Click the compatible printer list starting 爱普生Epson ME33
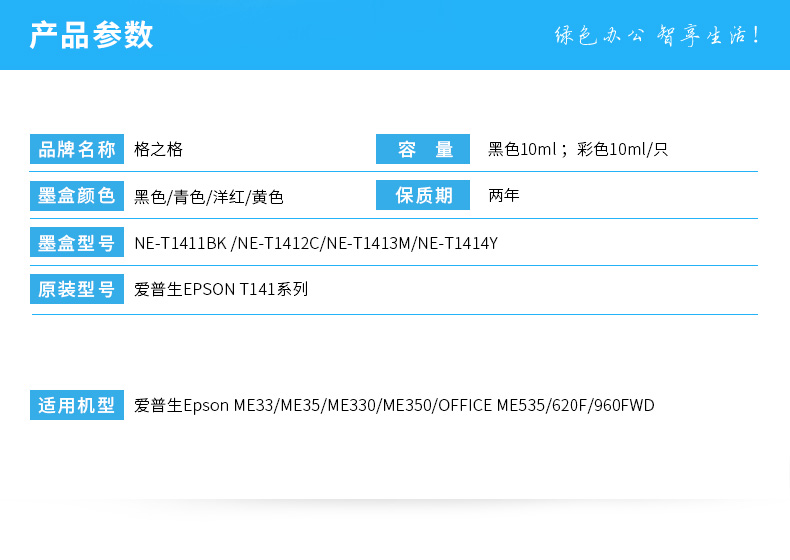 (394, 406)
